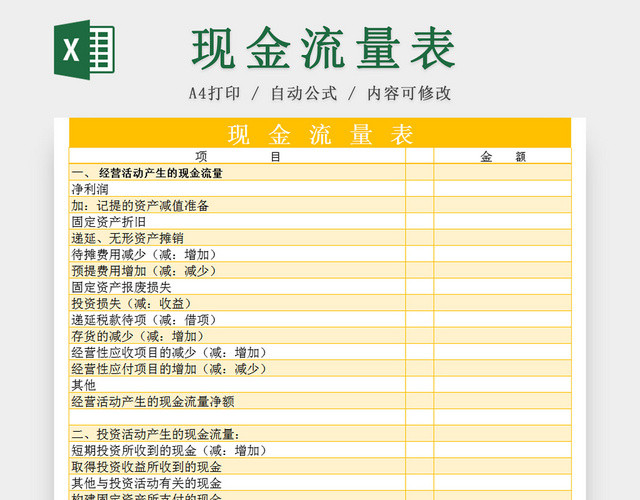Click the 金额 cell for 其他
640x500 pixels.
[x=502, y=384]
